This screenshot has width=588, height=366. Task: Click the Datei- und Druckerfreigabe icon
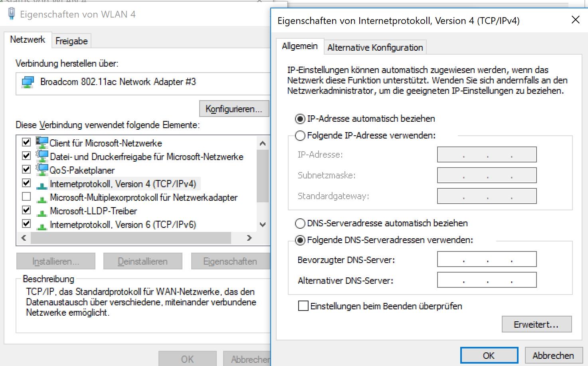[42, 156]
